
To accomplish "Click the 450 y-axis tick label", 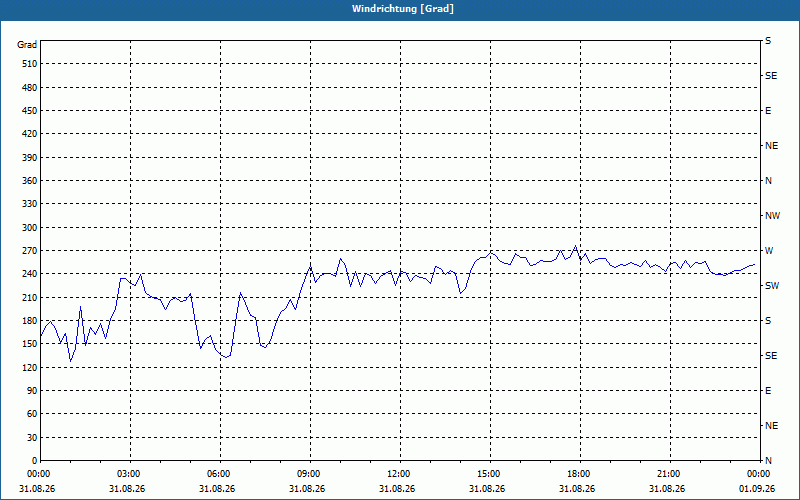I will pyautogui.click(x=29, y=111).
